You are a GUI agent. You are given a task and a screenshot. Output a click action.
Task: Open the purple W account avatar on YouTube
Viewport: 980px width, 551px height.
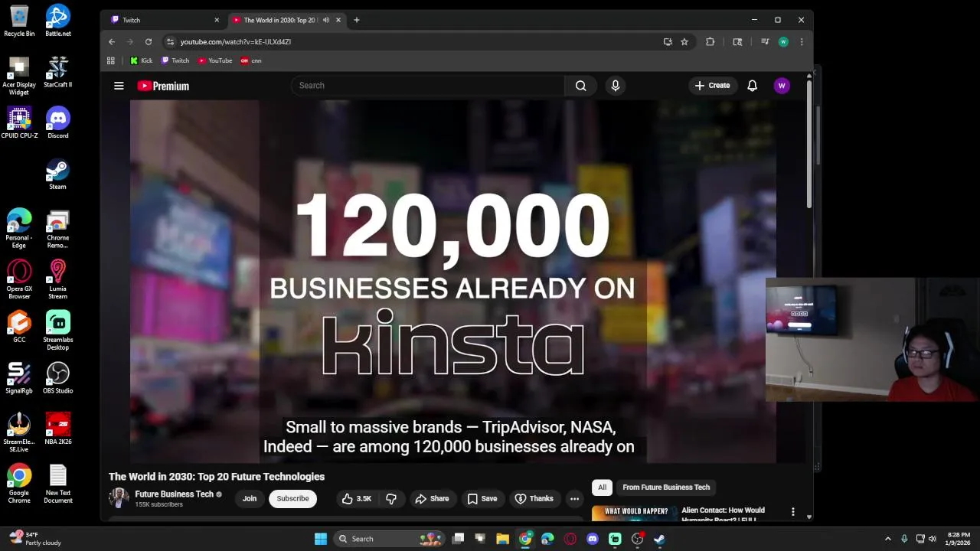(x=782, y=86)
